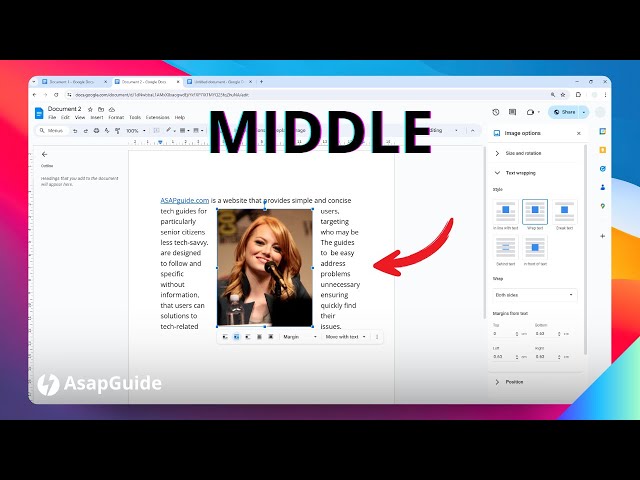Open the Extensions menu

158,117
